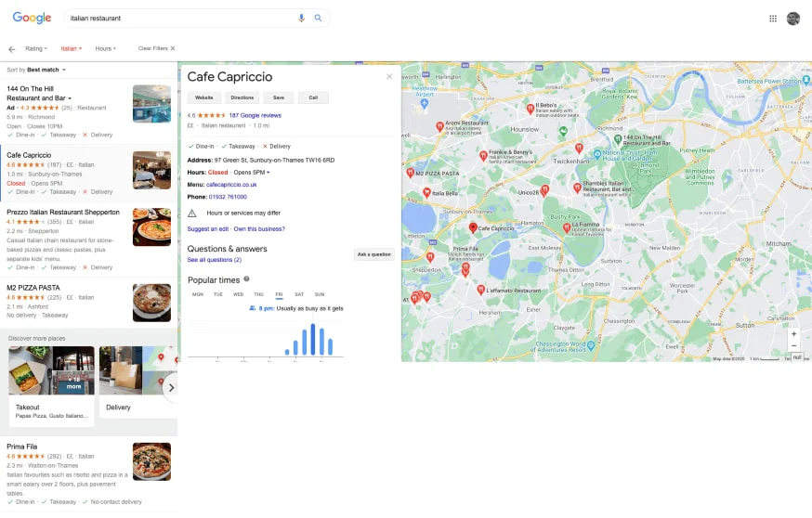The width and height of the screenshot is (812, 518).
Task: Select TUE in Popular times
Action: coord(218,294)
